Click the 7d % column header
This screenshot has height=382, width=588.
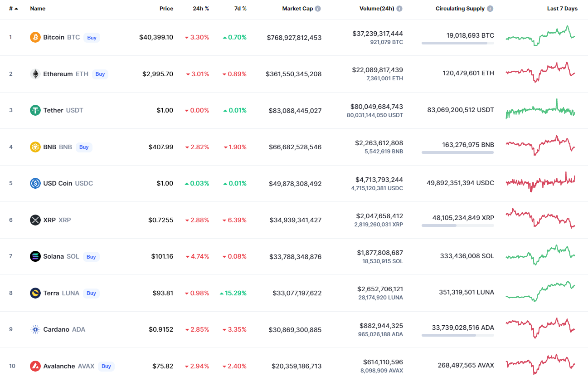pyautogui.click(x=240, y=9)
